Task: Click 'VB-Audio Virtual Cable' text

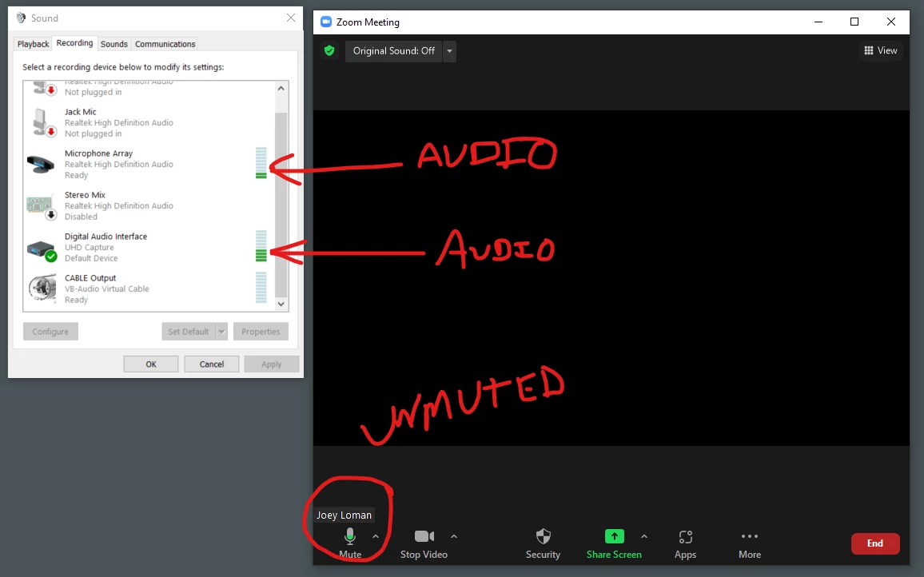Action: coord(106,288)
